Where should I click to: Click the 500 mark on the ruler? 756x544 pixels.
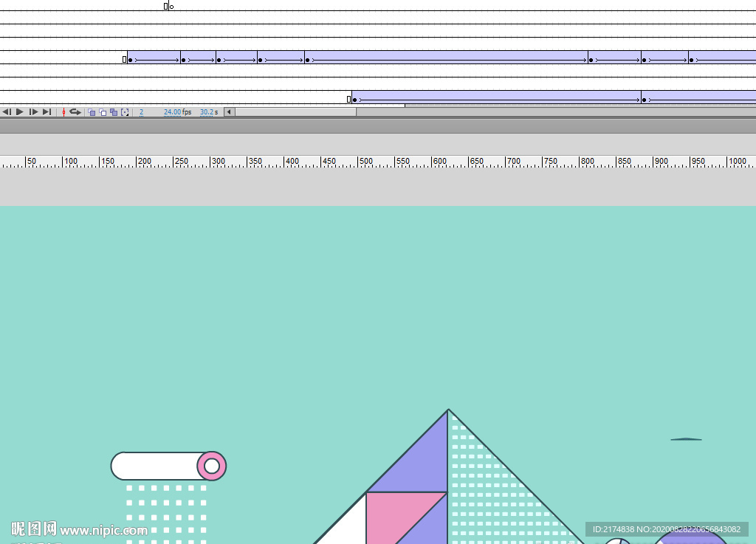pos(365,161)
